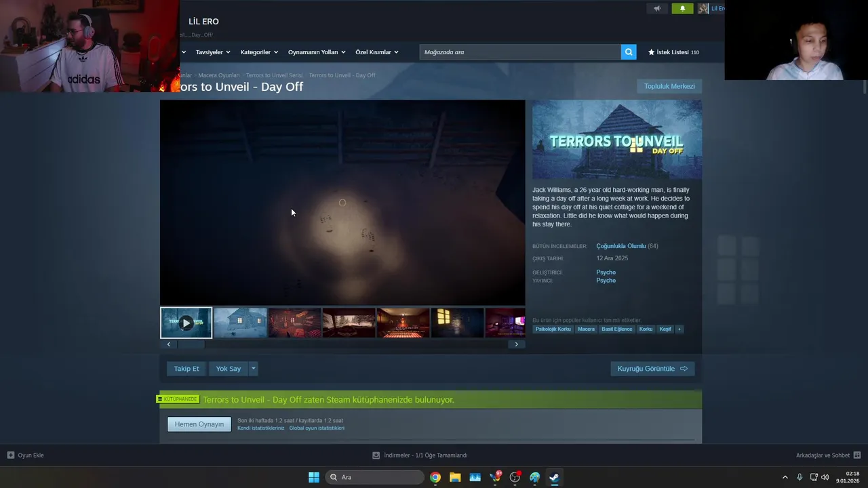This screenshot has width=868, height=488.
Task: Click the Mağazada ara search field
Action: 520,52
